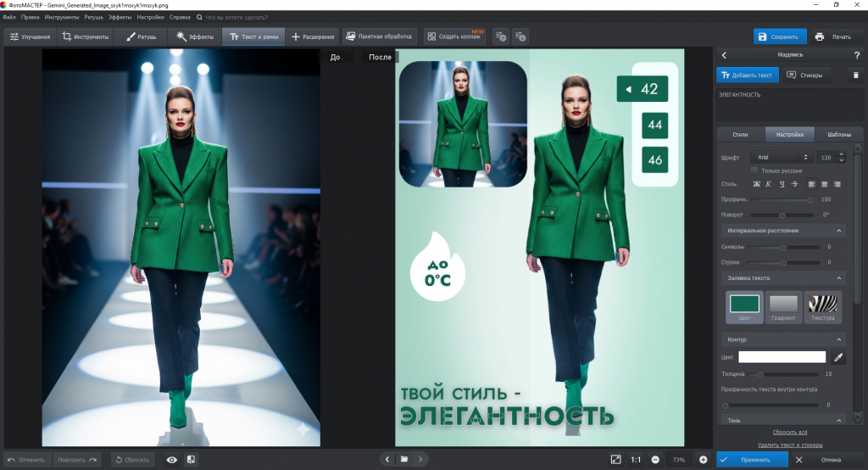Screen dimensions: 868x470
Task: Switch to the Ретушь toolbar tab
Action: [x=142, y=36]
